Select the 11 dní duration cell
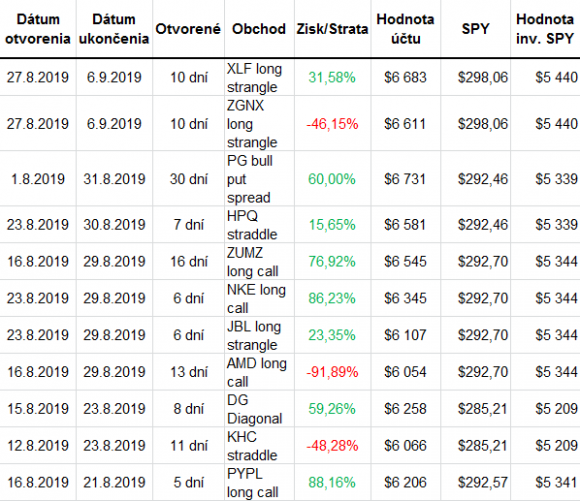Screen dimensions: 580x501 pos(189,446)
